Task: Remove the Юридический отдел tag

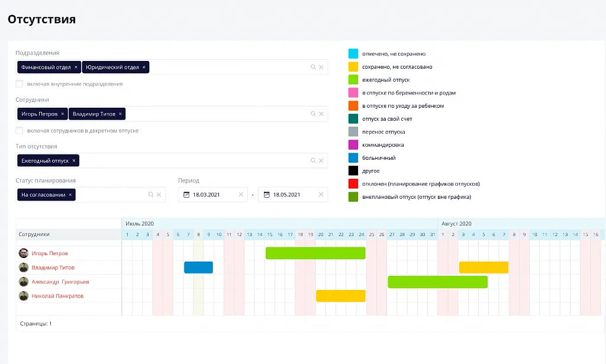Action: point(144,67)
